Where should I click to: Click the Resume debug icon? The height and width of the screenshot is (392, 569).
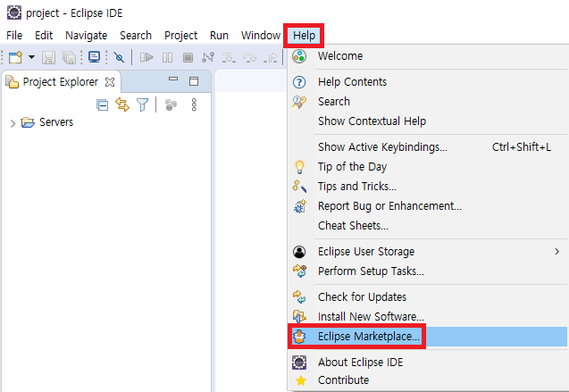click(146, 57)
